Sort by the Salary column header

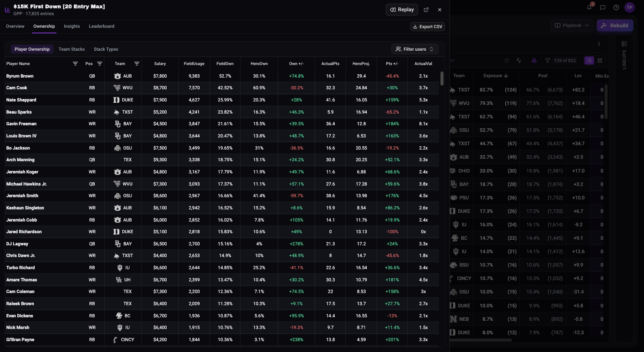[x=160, y=64]
